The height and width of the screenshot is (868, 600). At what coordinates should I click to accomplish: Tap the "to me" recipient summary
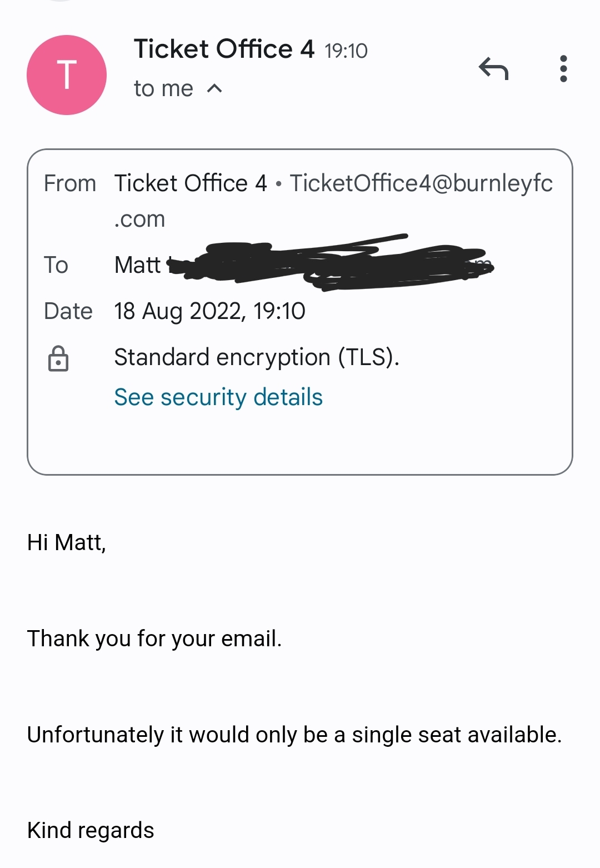coord(163,89)
